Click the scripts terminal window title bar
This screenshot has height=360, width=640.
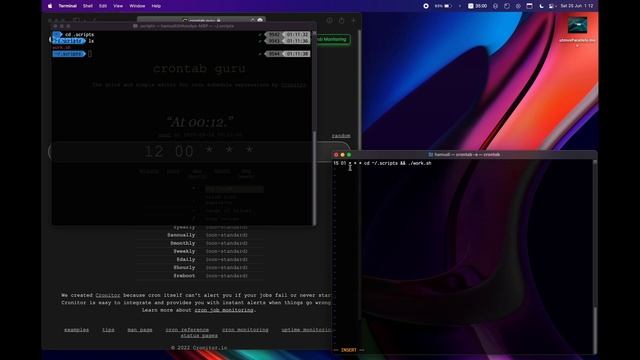click(184, 26)
